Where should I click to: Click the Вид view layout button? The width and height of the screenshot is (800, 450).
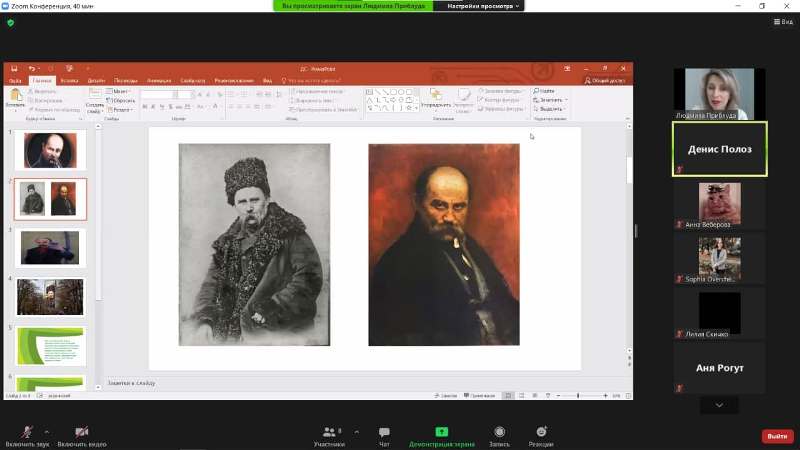[781, 21]
